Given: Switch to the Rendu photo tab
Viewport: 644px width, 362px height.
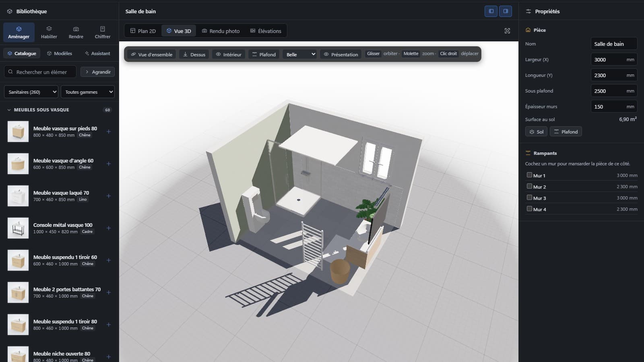Looking at the screenshot, I should (221, 31).
